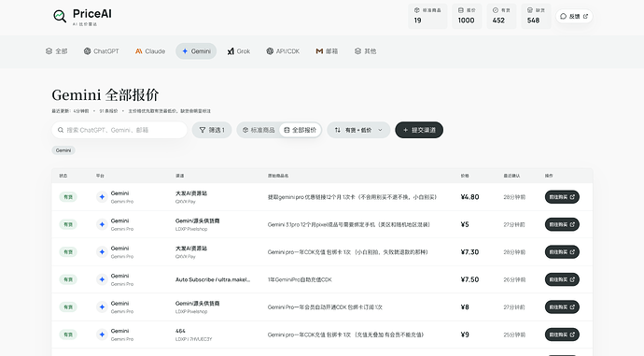Click the PriceAI magnifier logo icon
The image size is (644, 356).
click(x=60, y=16)
